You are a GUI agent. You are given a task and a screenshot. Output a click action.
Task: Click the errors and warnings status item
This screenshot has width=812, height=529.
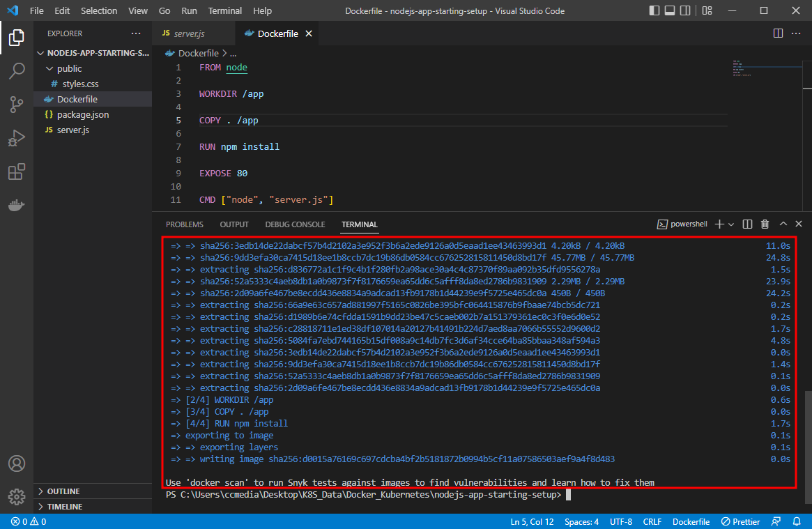click(29, 521)
